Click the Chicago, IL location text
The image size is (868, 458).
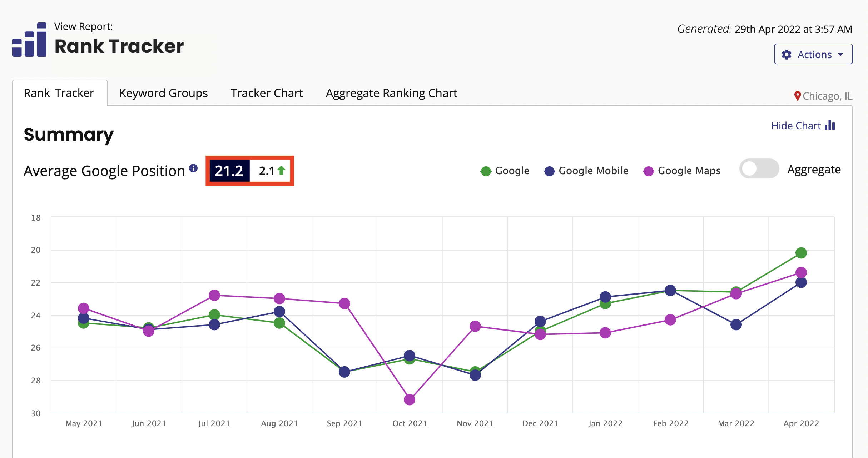[x=827, y=96]
